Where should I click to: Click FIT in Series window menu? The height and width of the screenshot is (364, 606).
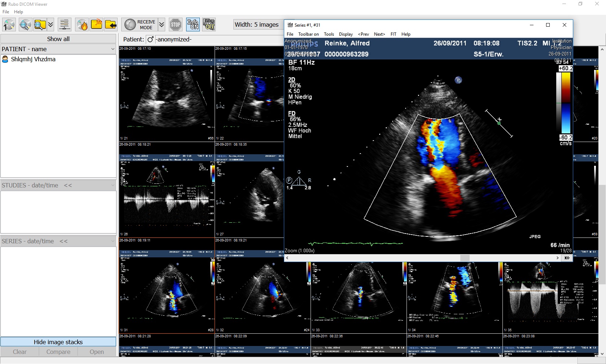coord(394,34)
